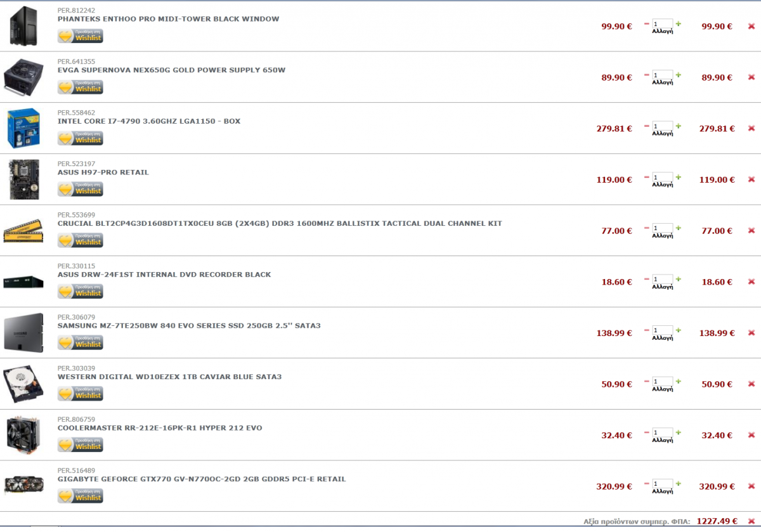Click the quantity field for Gigabyte GTX770

coord(662,484)
